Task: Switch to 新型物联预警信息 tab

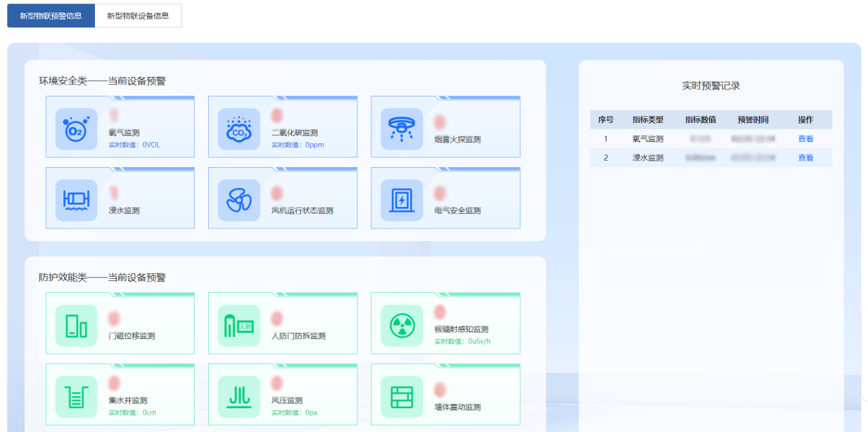Action: 51,15
